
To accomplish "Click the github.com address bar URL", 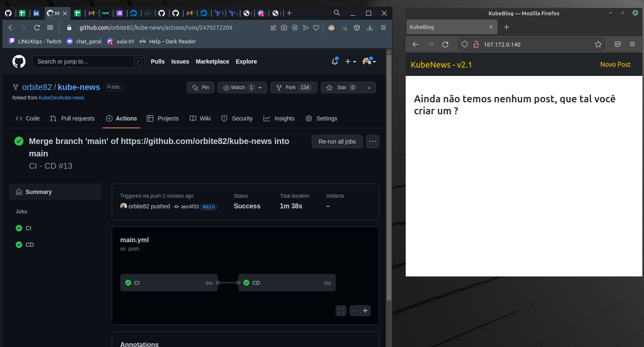I will pos(156,28).
